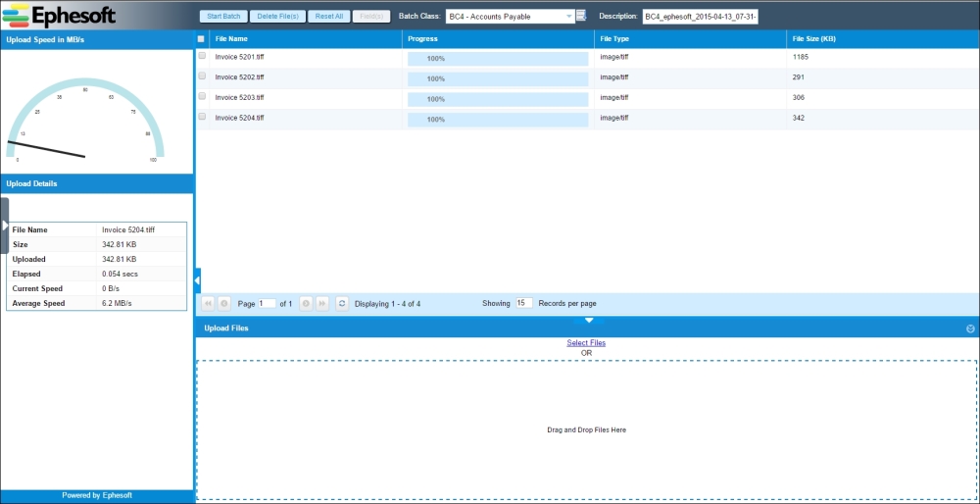Viewport: 980px width, 504px height.
Task: Go to first page pagination icon
Action: (208, 303)
